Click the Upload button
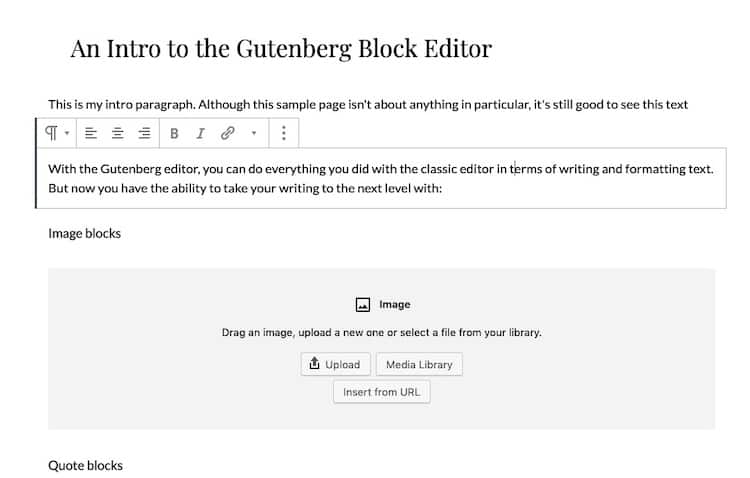The width and height of the screenshot is (750, 478). point(335,364)
